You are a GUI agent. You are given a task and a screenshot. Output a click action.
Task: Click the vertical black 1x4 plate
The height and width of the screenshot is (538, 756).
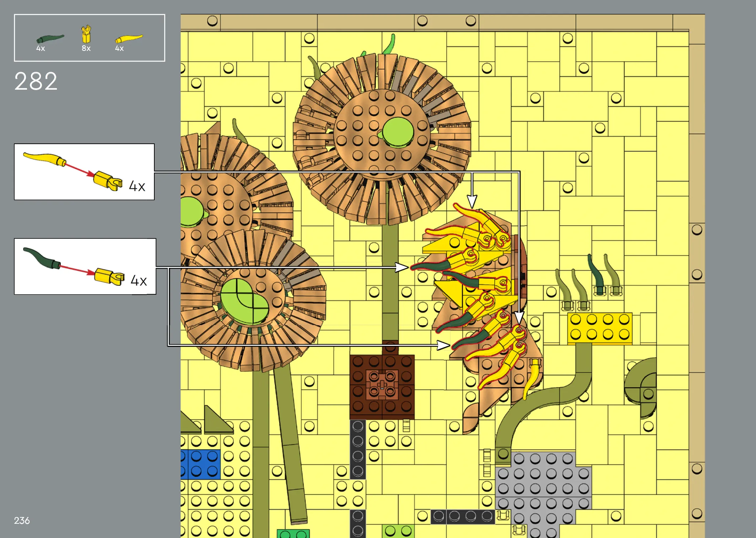(x=358, y=449)
